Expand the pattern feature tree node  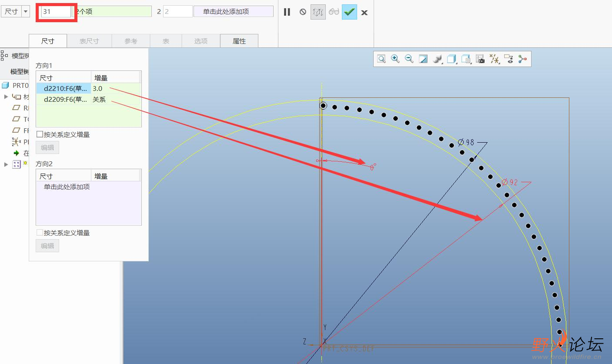[6, 164]
